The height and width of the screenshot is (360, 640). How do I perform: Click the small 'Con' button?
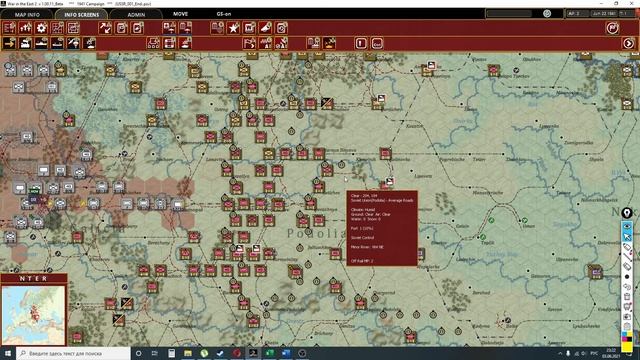click(x=377, y=43)
